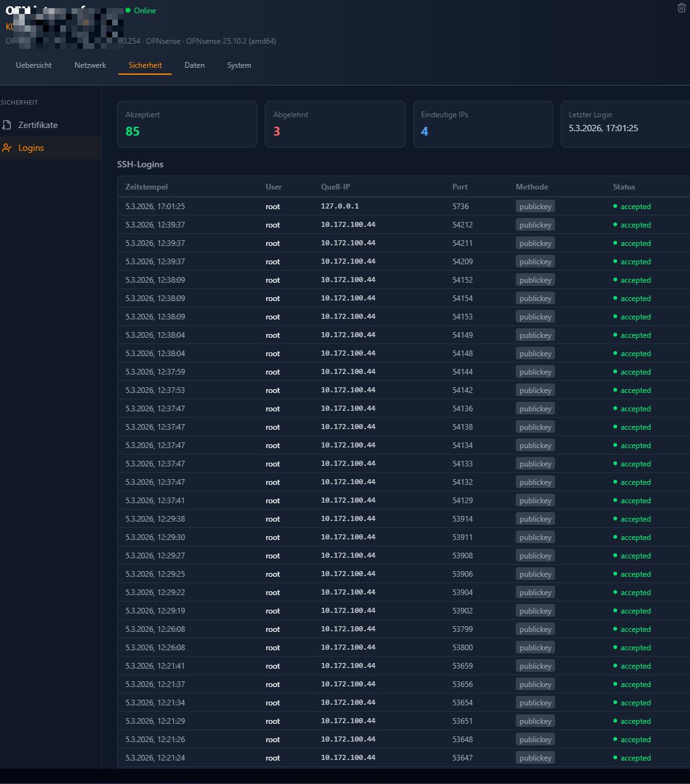
Task: Click publickey badge in port 53654 row
Action: (535, 703)
